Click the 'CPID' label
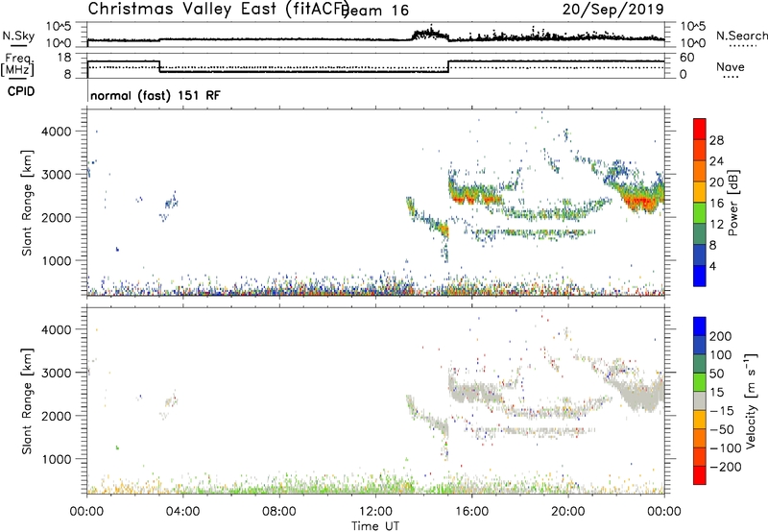 21,91
